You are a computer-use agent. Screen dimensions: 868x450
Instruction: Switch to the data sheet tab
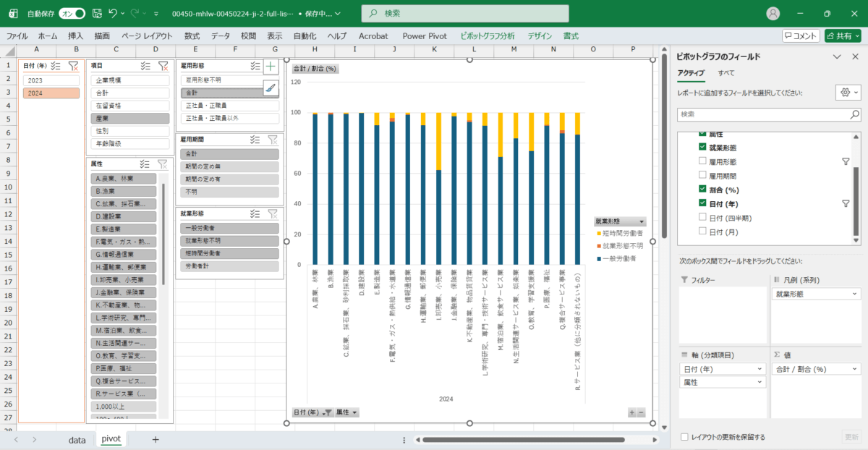click(77, 439)
